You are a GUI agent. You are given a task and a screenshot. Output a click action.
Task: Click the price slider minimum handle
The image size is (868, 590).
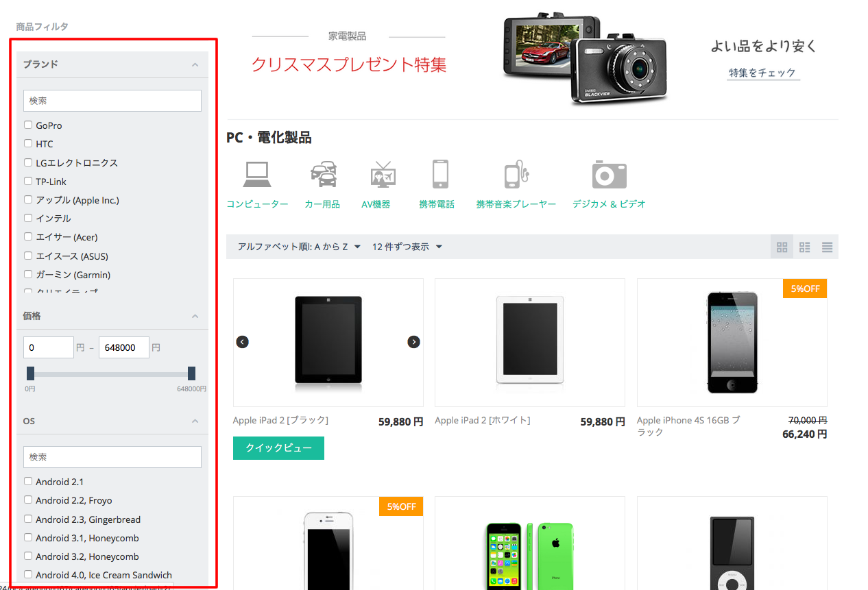click(x=30, y=373)
